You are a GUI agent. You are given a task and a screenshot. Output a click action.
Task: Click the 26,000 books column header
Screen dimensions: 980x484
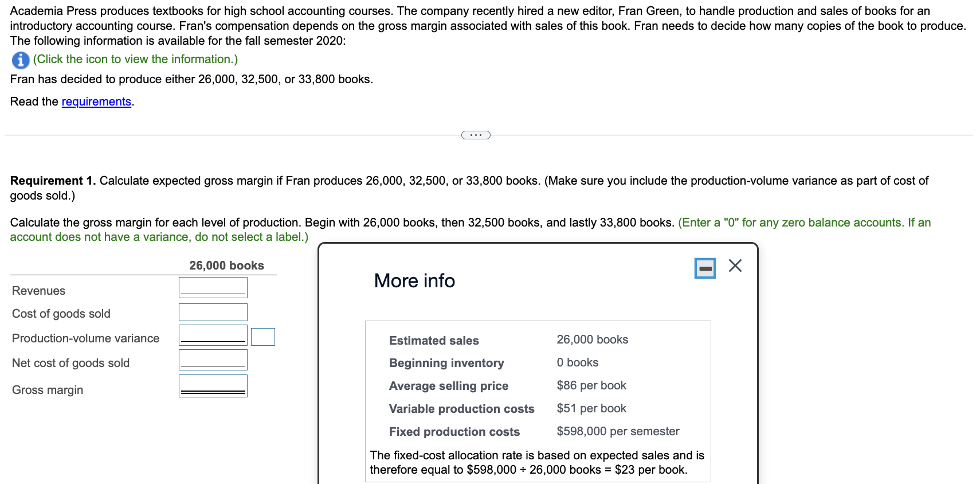click(227, 265)
